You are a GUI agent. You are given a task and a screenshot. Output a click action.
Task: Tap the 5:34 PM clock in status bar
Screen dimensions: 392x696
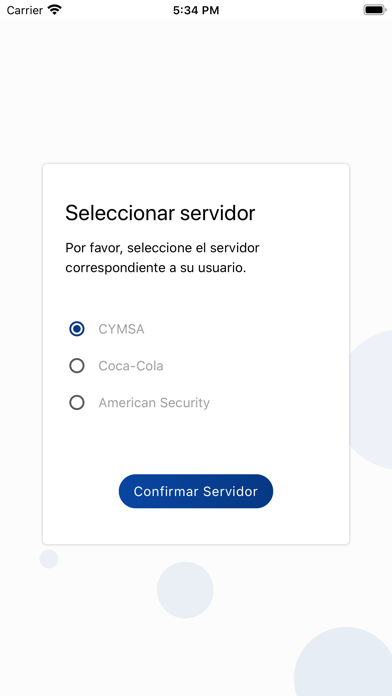[196, 10]
